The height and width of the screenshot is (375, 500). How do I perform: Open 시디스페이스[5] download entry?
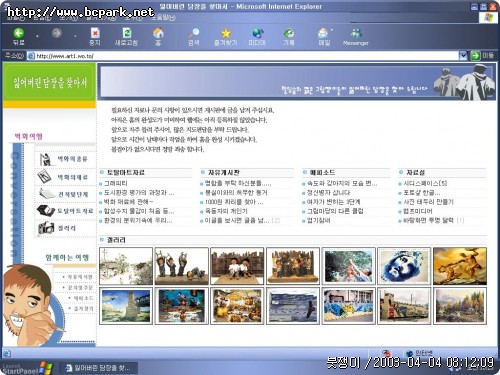click(425, 183)
